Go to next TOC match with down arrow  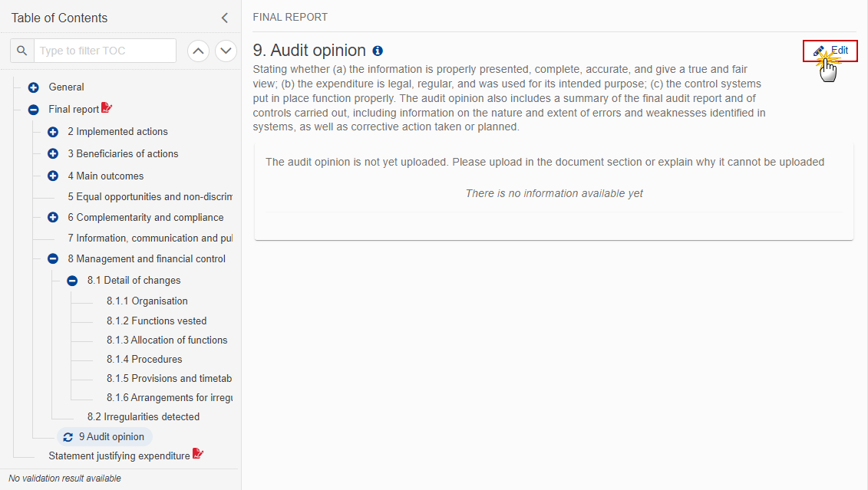click(x=226, y=51)
